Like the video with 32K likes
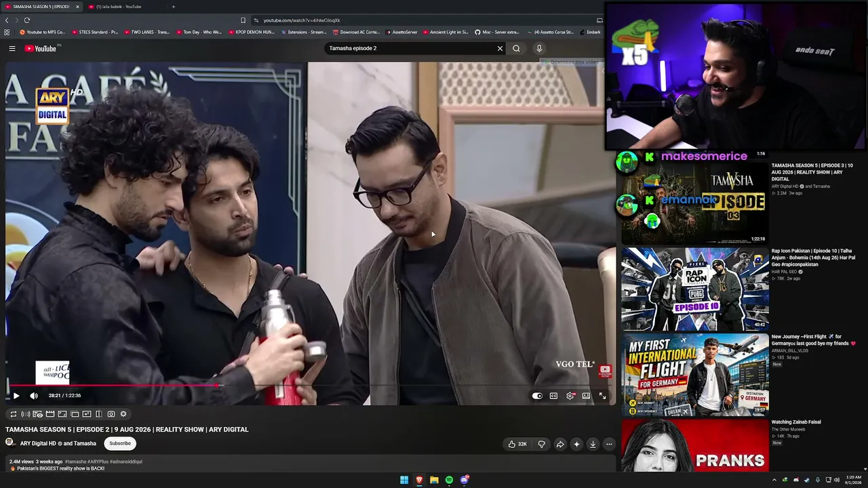This screenshot has height=488, width=868. click(x=517, y=444)
